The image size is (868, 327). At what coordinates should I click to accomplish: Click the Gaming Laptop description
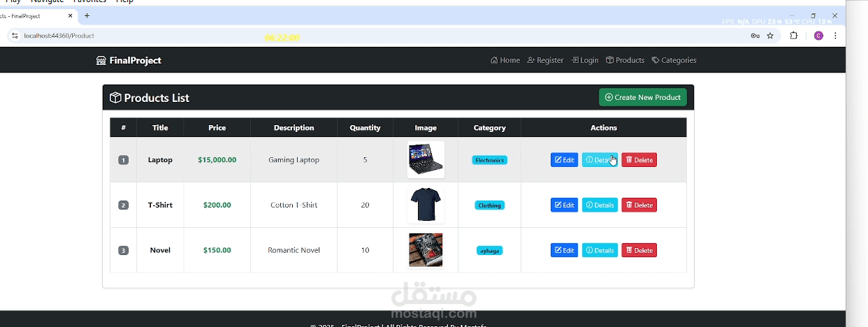[294, 160]
